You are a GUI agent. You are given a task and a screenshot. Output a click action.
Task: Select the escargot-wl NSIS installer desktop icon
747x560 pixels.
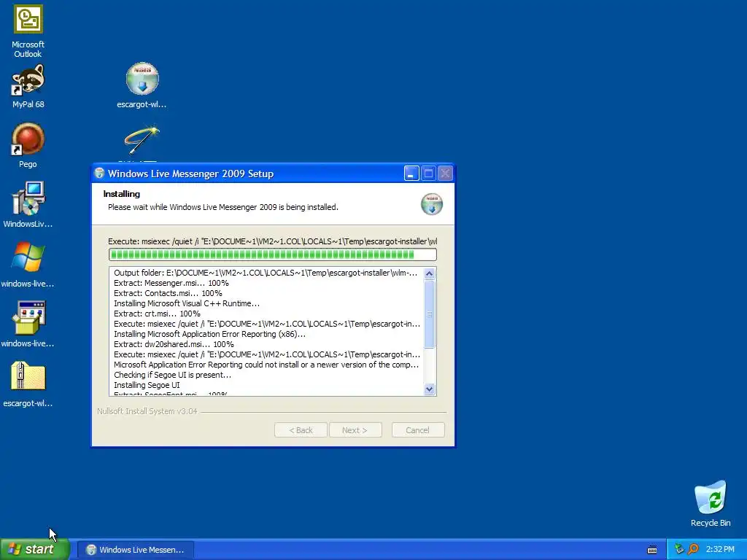click(x=142, y=79)
